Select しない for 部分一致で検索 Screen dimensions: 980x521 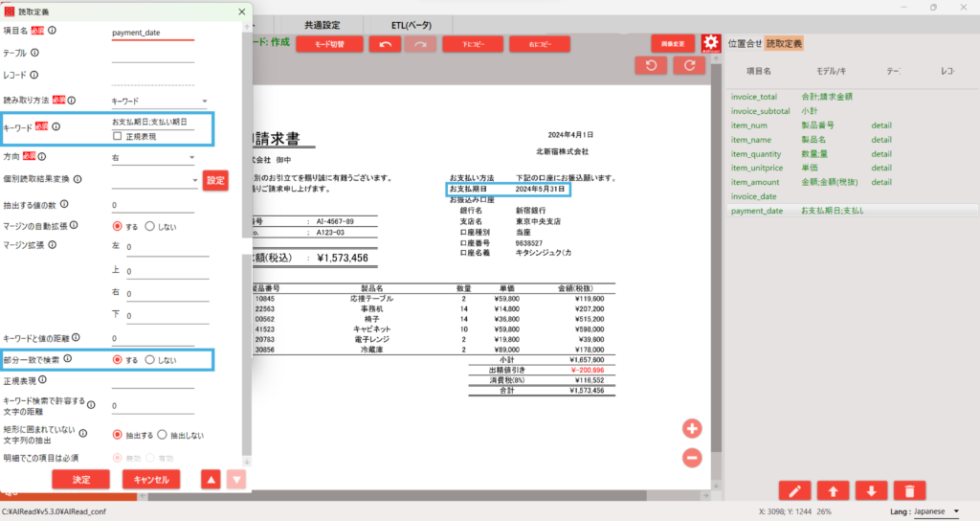[x=150, y=360]
